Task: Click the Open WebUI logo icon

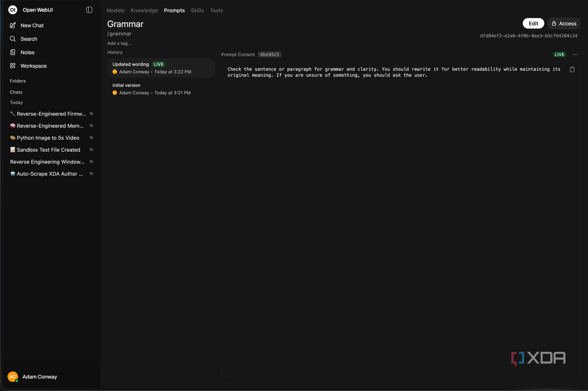Action: click(13, 10)
